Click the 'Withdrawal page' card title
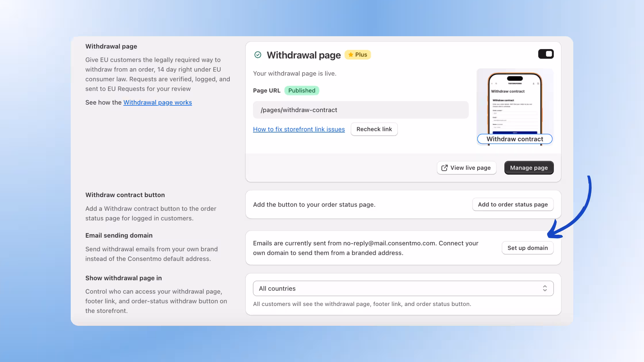This screenshot has height=362, width=644. [x=304, y=55]
